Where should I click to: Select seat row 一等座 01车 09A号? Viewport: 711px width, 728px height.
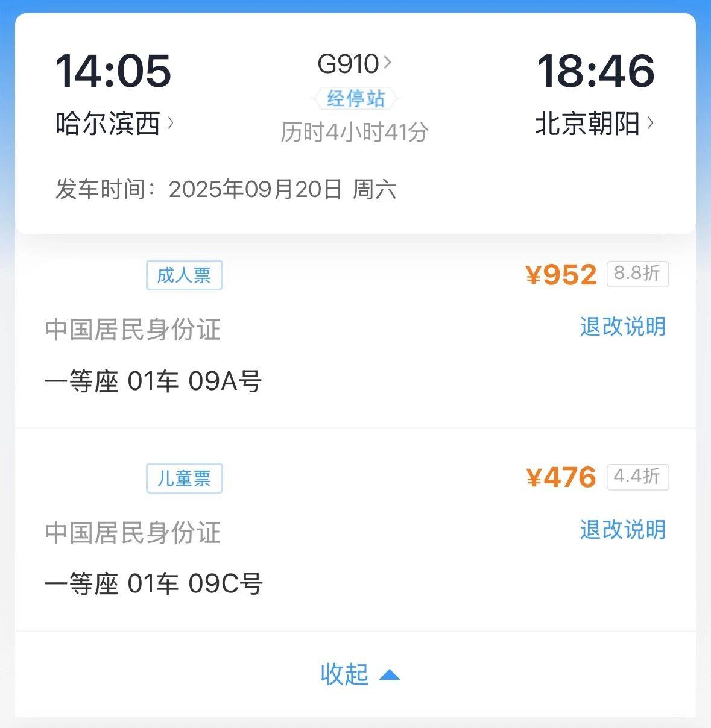coord(153,381)
